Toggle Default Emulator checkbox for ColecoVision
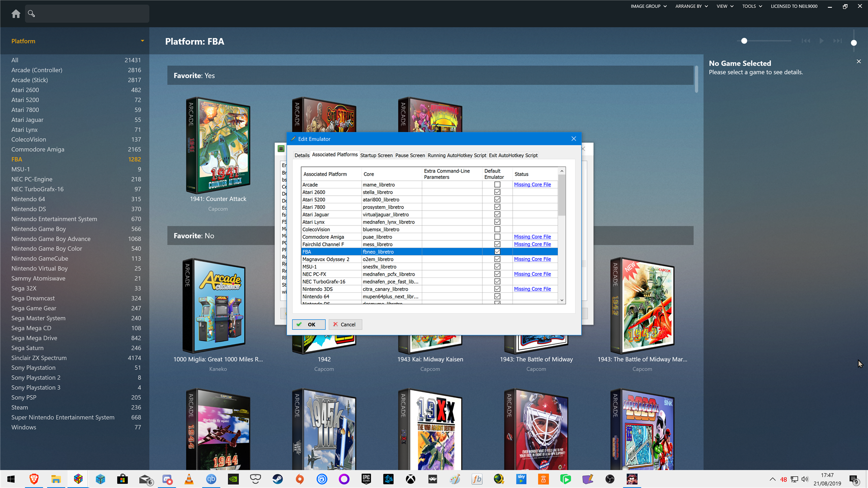The image size is (868, 488). coord(497,229)
